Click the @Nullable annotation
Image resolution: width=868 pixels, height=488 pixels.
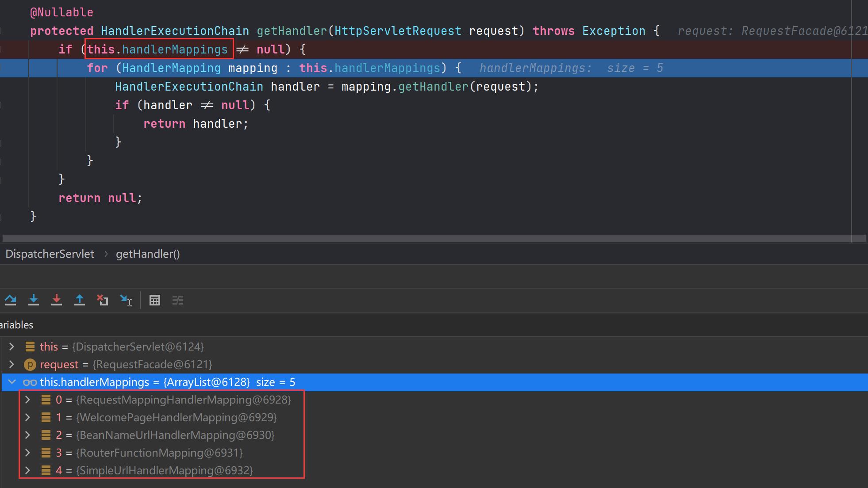(61, 12)
